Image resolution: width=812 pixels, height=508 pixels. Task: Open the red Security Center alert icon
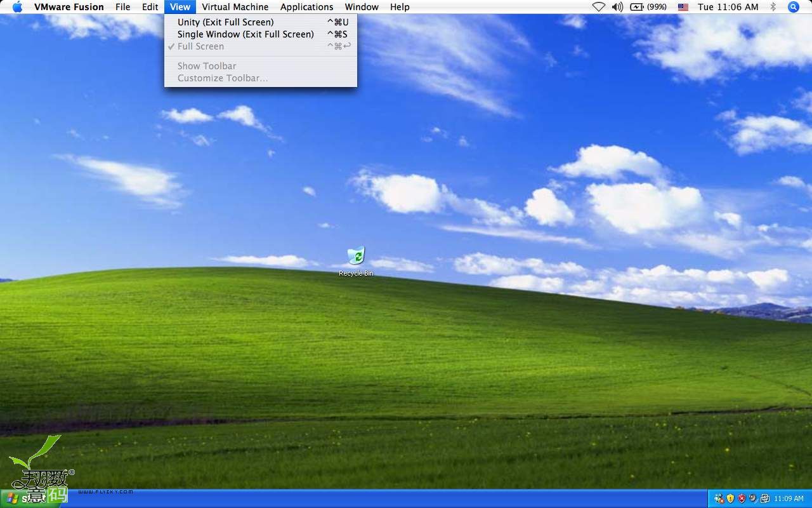pyautogui.click(x=742, y=498)
